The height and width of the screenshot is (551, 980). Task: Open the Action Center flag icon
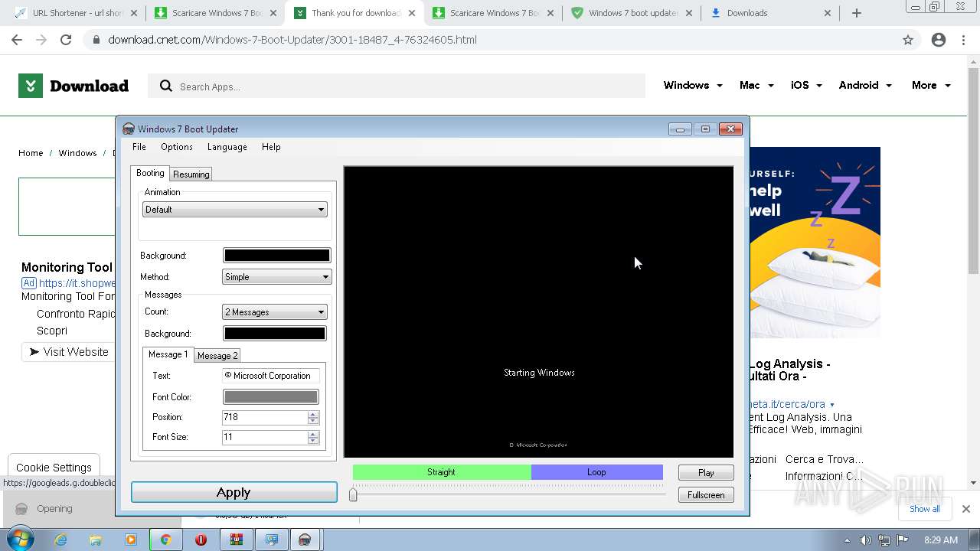[x=903, y=540]
